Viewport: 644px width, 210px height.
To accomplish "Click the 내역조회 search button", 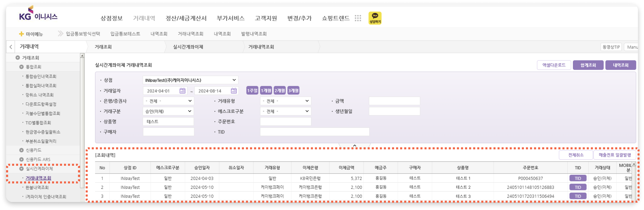I will tap(621, 65).
